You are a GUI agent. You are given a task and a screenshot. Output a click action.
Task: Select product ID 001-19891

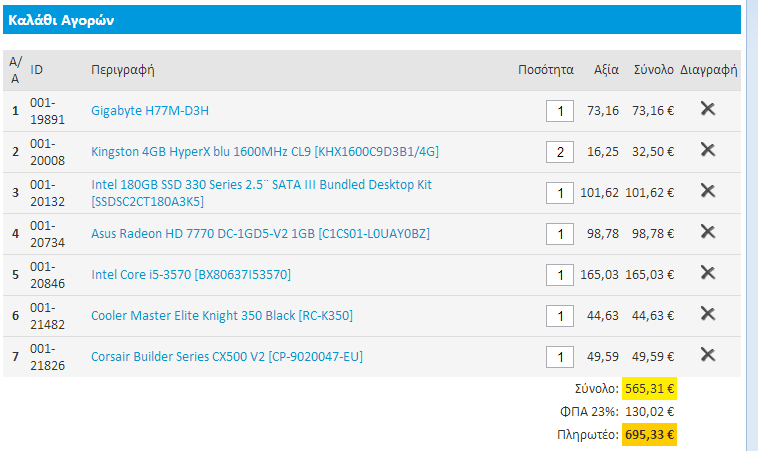(x=47, y=111)
